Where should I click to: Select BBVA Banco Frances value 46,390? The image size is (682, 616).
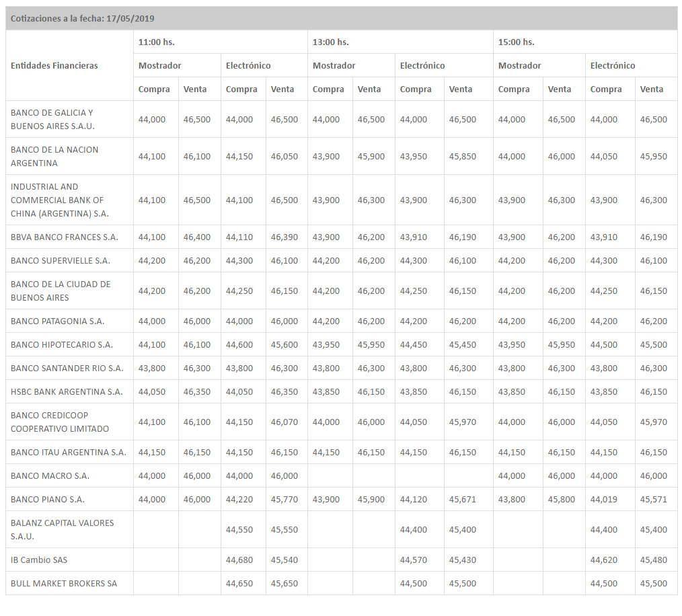285,237
